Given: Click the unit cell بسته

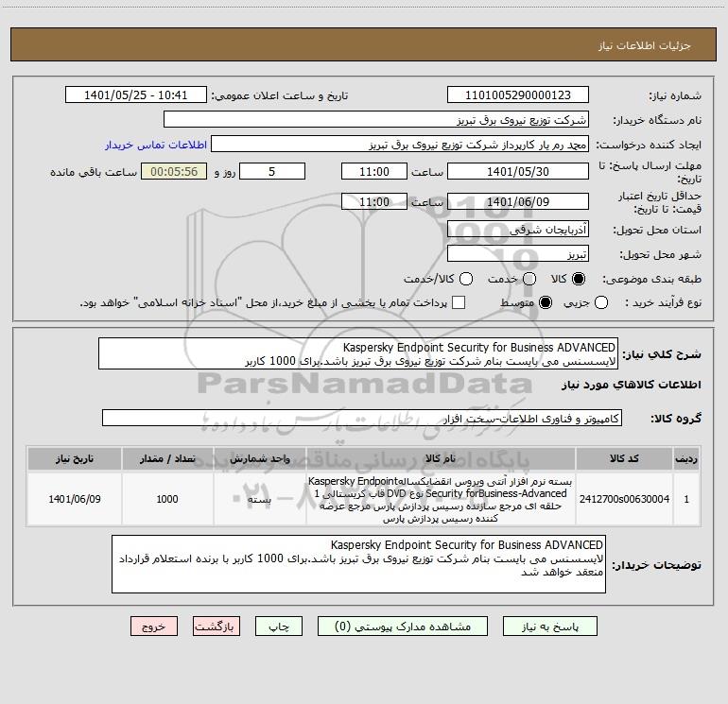Looking at the screenshot, I should [x=260, y=499].
